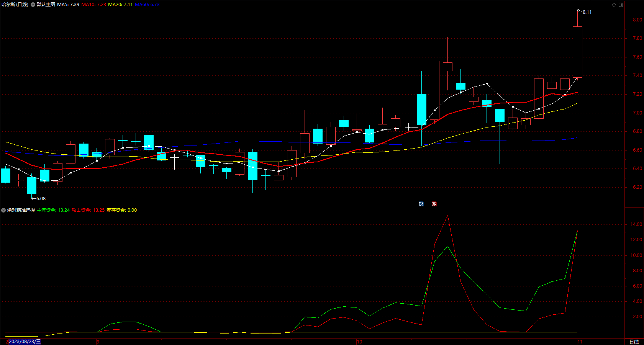Click the 8.00 price axis label
This screenshot has width=644, height=345.
637,20
